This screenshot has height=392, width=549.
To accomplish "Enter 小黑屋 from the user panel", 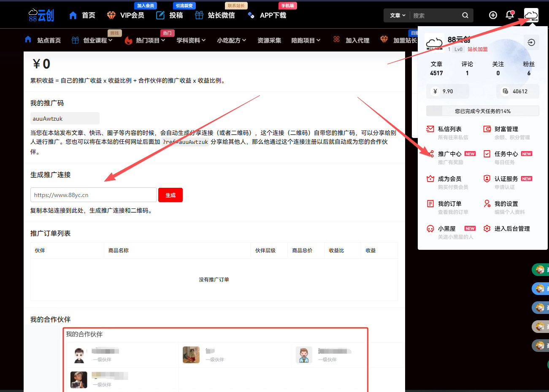I will (x=445, y=228).
